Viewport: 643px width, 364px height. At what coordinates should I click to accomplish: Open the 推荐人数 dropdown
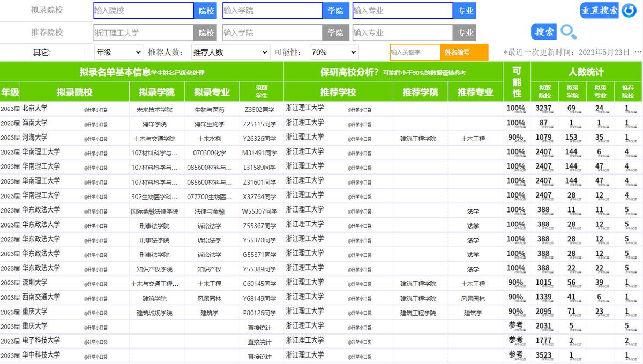click(x=230, y=51)
